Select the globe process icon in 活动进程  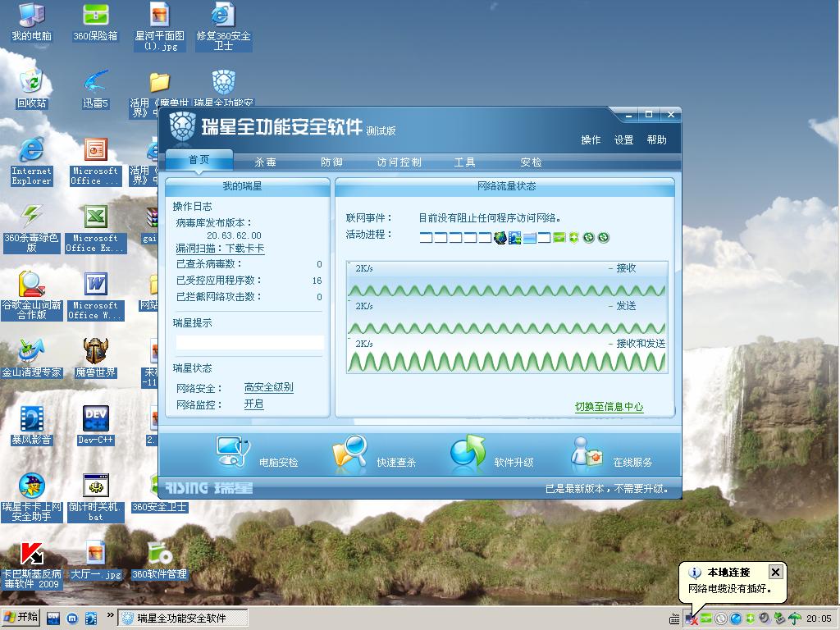[x=500, y=237]
